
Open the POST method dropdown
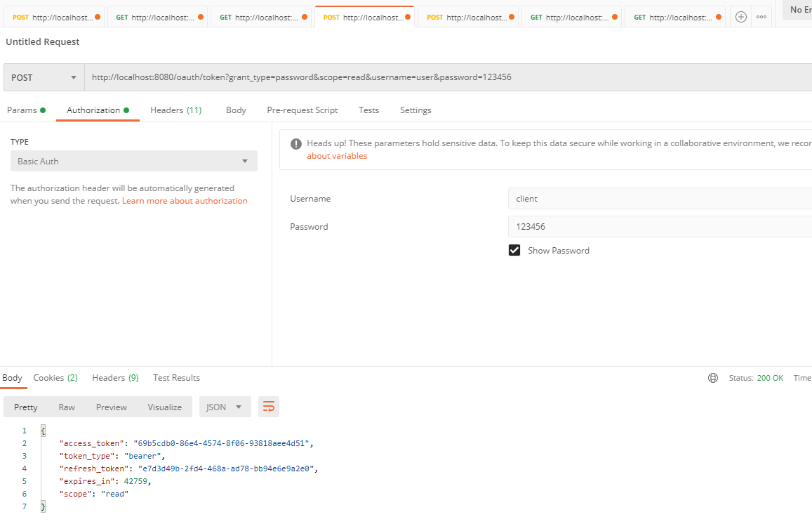pos(44,77)
